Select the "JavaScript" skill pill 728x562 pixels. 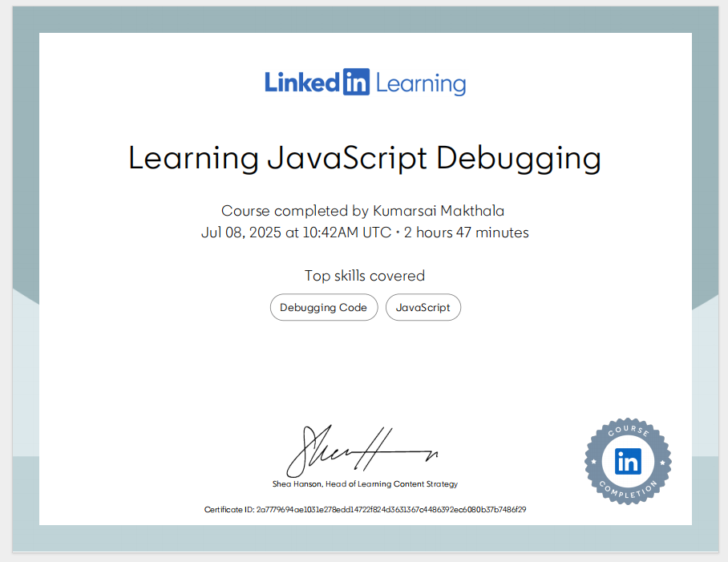pos(423,307)
